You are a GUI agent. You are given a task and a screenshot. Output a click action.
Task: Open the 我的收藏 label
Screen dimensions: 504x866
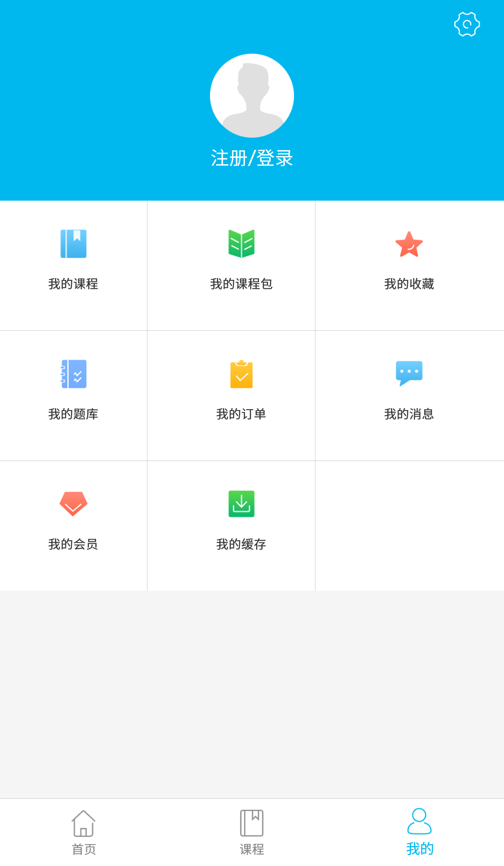(x=409, y=284)
